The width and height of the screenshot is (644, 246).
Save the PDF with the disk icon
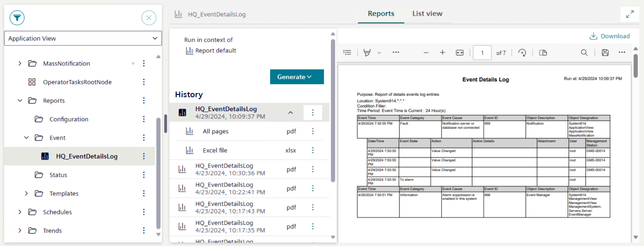(x=605, y=53)
